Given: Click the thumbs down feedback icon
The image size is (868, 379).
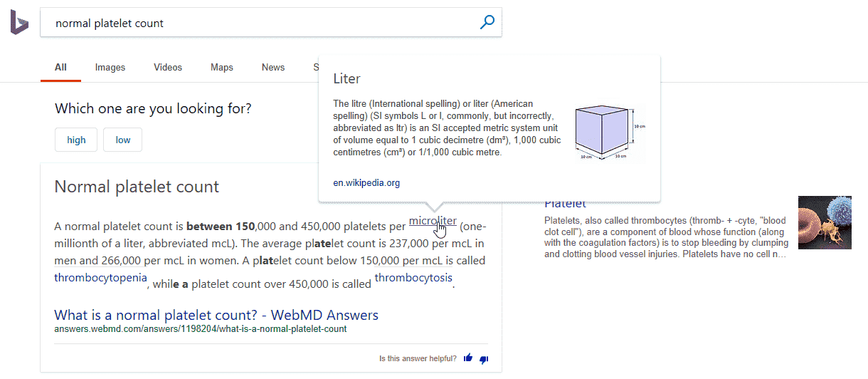Looking at the screenshot, I should pos(484,359).
